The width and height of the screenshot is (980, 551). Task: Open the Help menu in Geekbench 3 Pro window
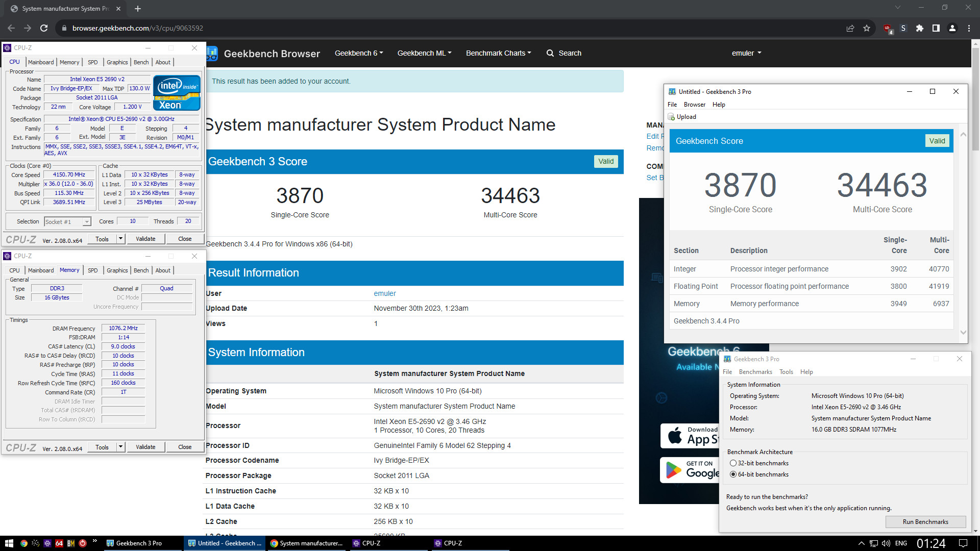(806, 372)
